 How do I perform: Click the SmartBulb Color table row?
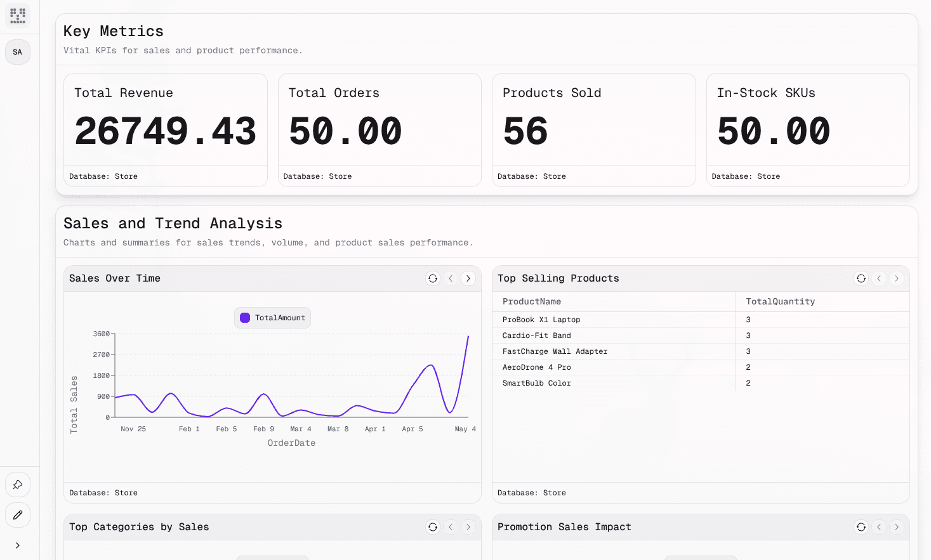point(614,383)
